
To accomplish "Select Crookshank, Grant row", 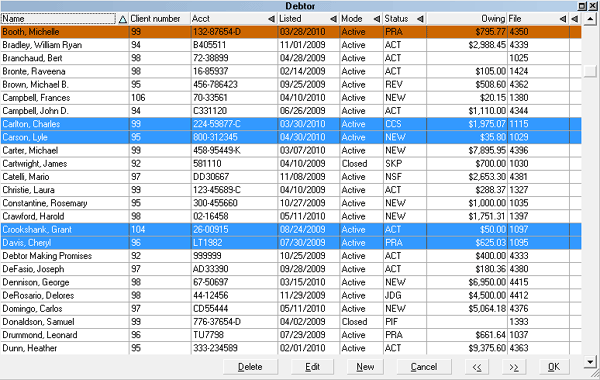I will tap(291, 230).
